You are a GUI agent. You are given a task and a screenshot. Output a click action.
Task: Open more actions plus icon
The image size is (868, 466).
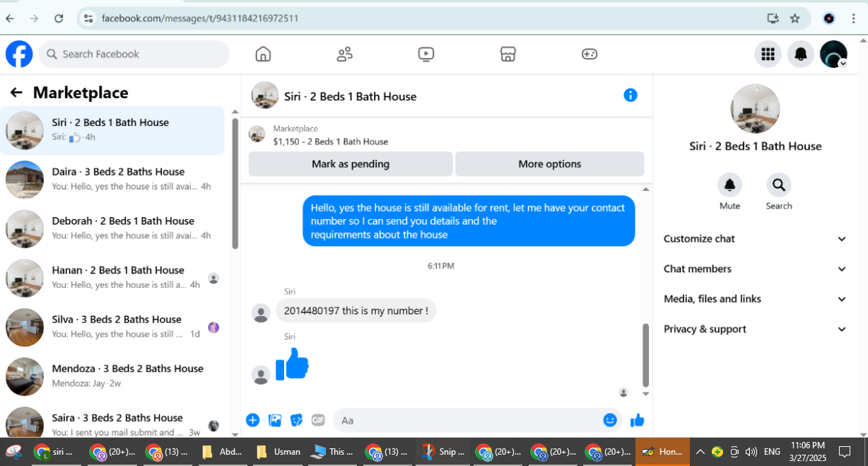pyautogui.click(x=252, y=420)
